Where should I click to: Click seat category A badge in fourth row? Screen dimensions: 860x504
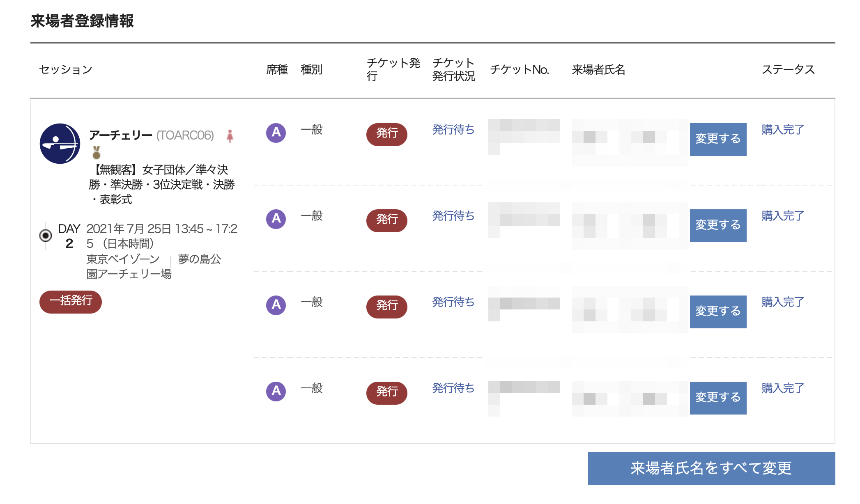pos(276,392)
